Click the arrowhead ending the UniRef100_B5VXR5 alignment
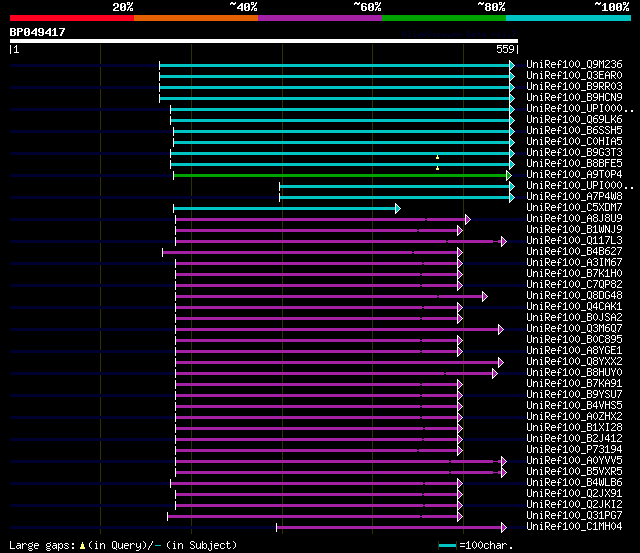The width and height of the screenshot is (640, 553). [504, 473]
